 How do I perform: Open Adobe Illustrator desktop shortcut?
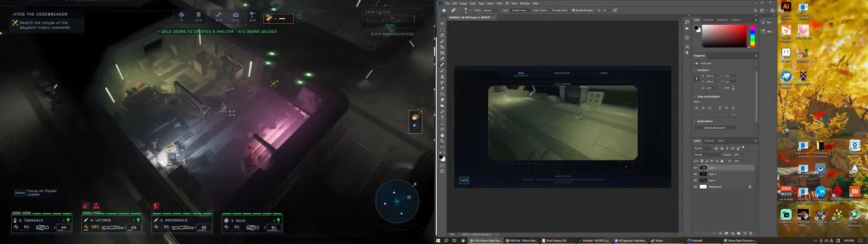point(785,8)
